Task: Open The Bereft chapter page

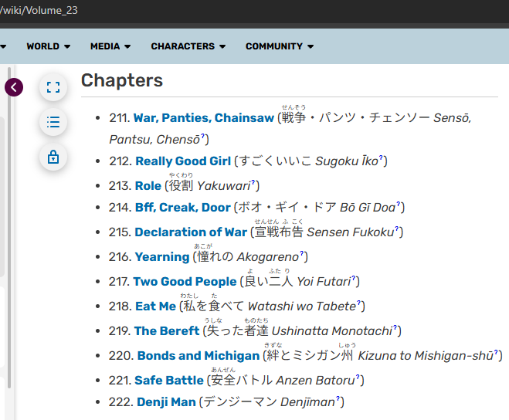Action: click(167, 331)
